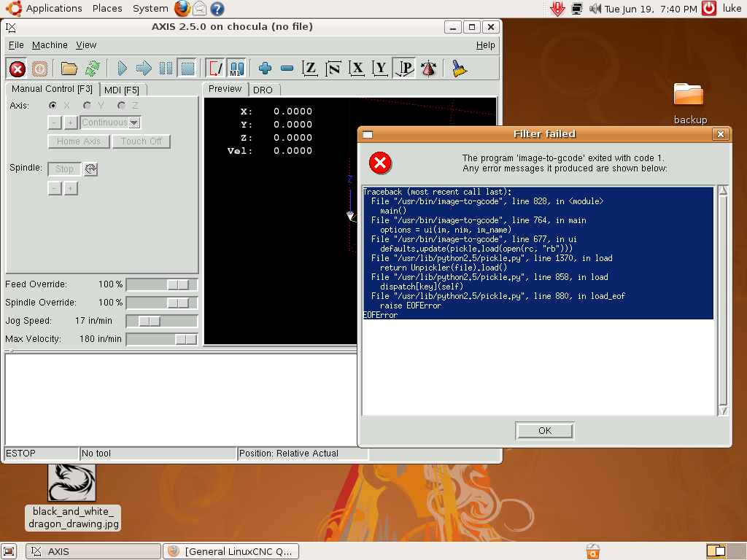The width and height of the screenshot is (747, 560).
Task: Click the red power button beside luke
Action: tap(709, 8)
